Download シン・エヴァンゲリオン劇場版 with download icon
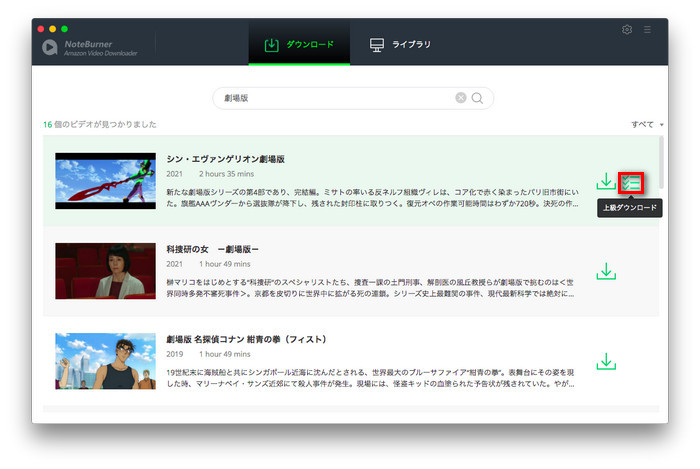700x469 pixels. (x=606, y=181)
